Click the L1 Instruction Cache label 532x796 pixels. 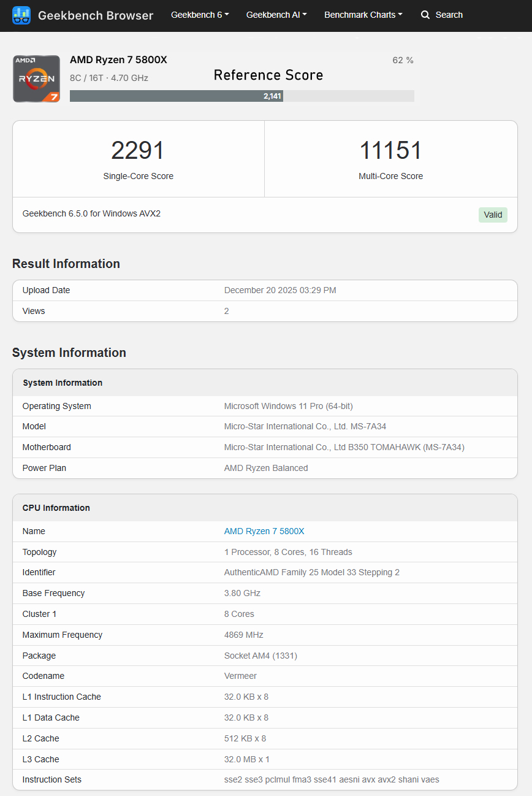(x=62, y=697)
